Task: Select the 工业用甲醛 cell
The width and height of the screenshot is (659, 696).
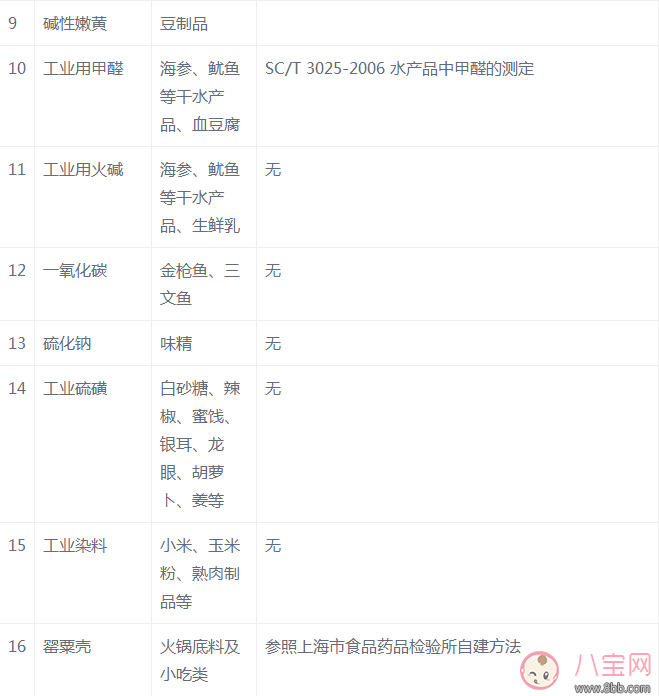Action: pyautogui.click(x=83, y=69)
